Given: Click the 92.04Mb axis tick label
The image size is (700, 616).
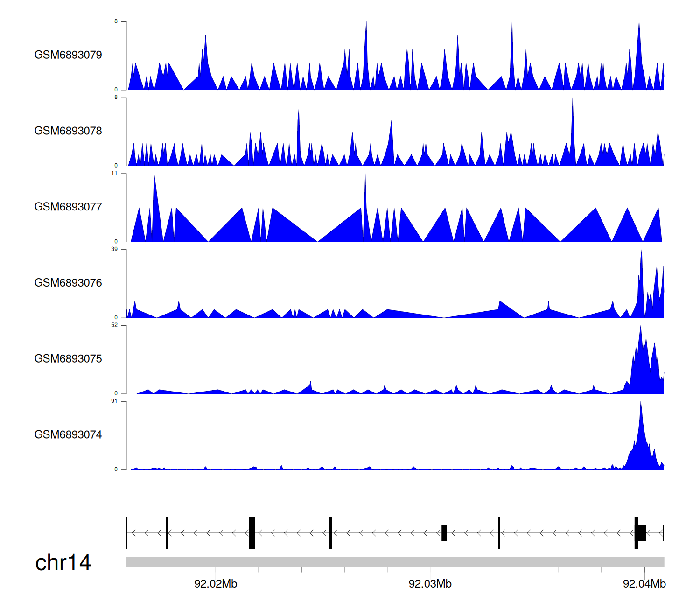Looking at the screenshot, I should point(644,584).
